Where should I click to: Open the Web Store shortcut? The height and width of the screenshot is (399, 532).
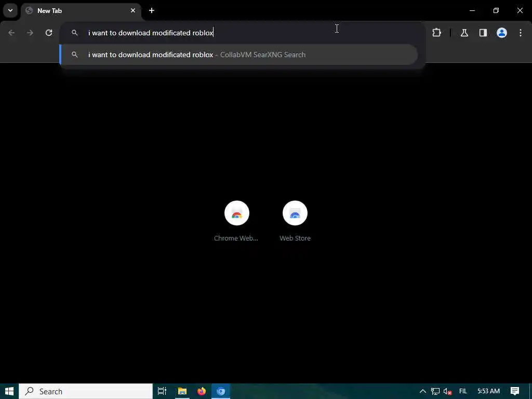pyautogui.click(x=295, y=221)
